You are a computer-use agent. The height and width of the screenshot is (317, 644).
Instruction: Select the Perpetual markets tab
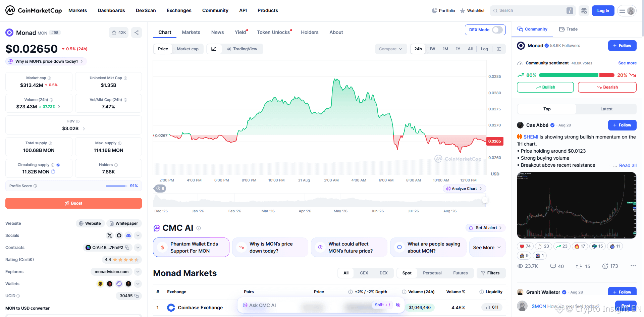[432, 273]
